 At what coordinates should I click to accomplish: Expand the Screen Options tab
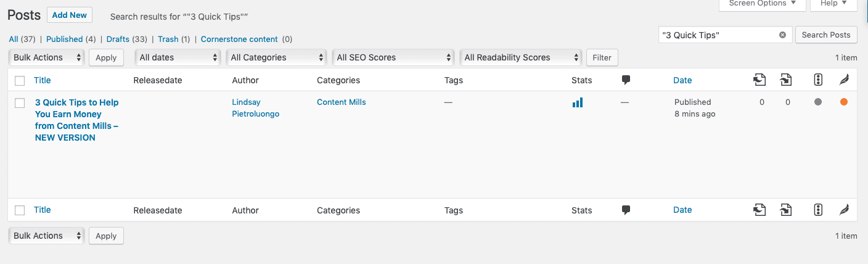(762, 4)
